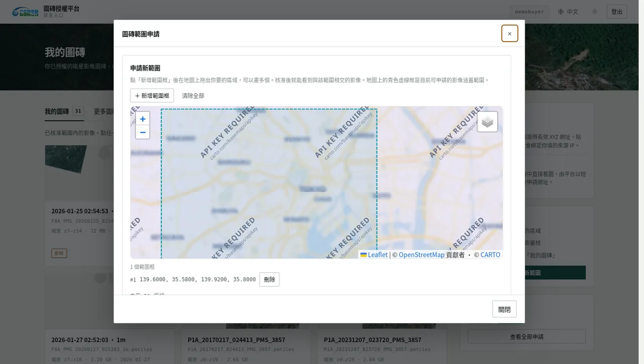
Task: Click file name P1A_20231207_023720_PMS_3857.pmtiles
Action: (377, 349)
